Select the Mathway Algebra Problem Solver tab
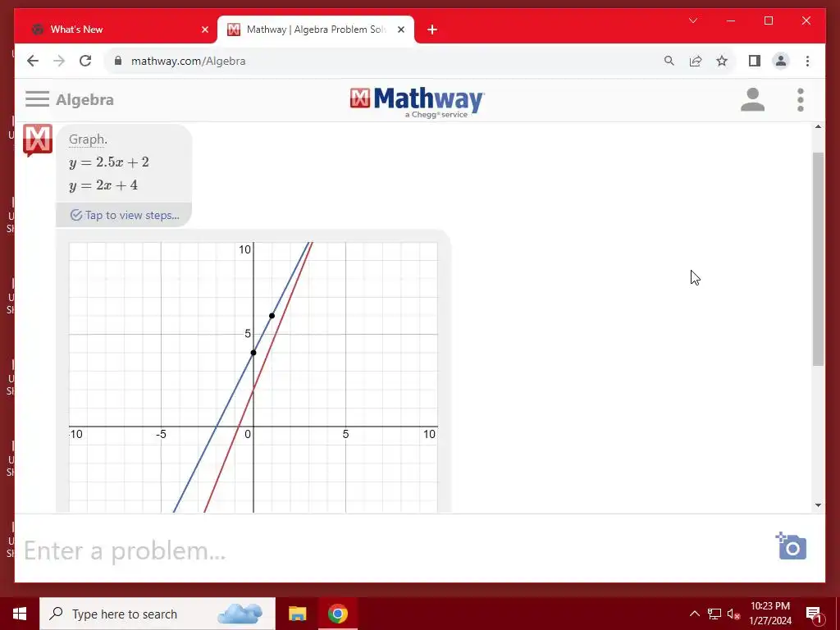 click(316, 30)
